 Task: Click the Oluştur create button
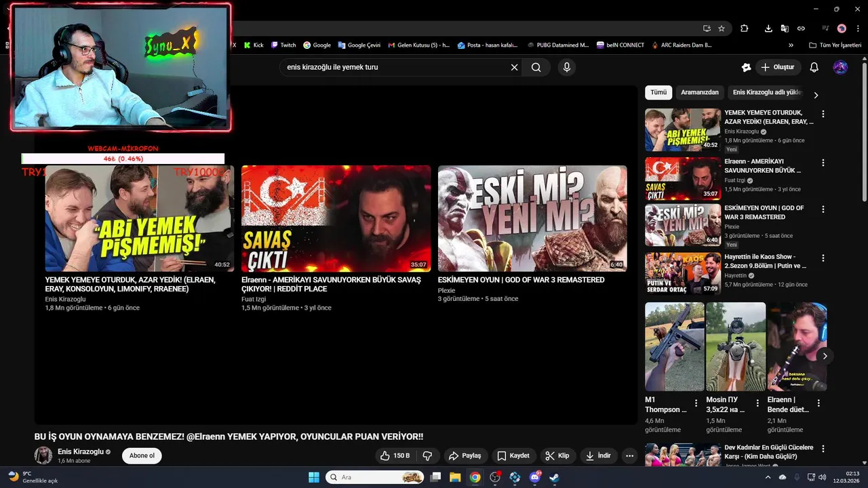click(x=778, y=67)
